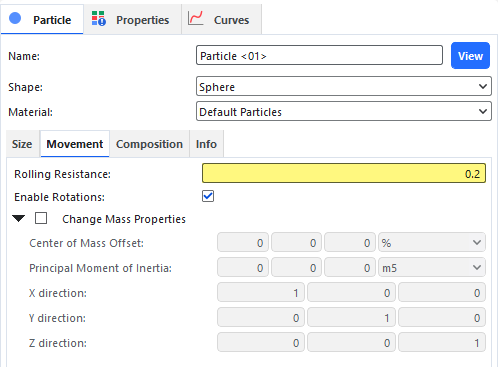The height and width of the screenshot is (367, 498).
Task: Click the Curves chart icon
Action: tap(195, 18)
